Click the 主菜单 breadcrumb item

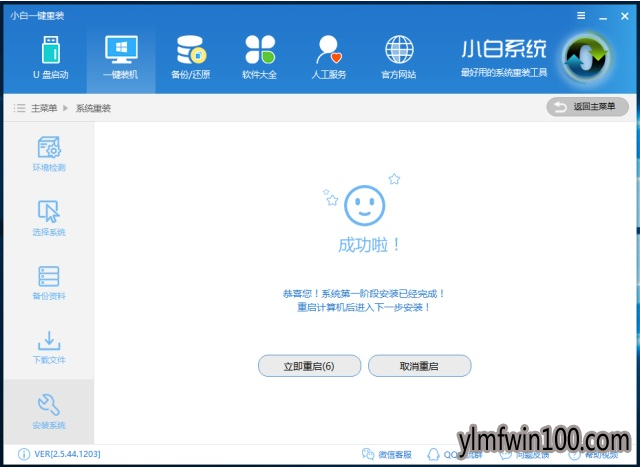(44, 108)
